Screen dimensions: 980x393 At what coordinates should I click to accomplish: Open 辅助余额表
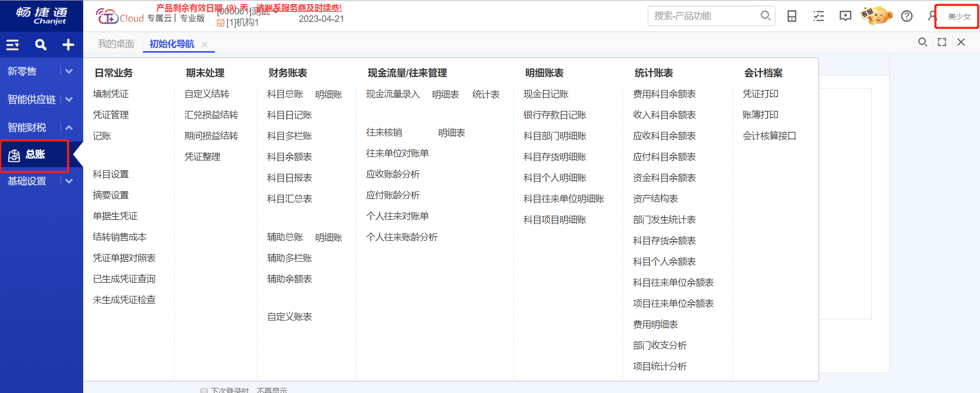tap(289, 279)
